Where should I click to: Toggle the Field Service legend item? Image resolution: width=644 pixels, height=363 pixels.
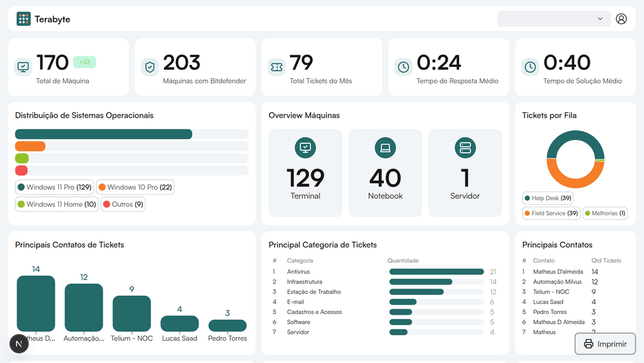tap(551, 213)
